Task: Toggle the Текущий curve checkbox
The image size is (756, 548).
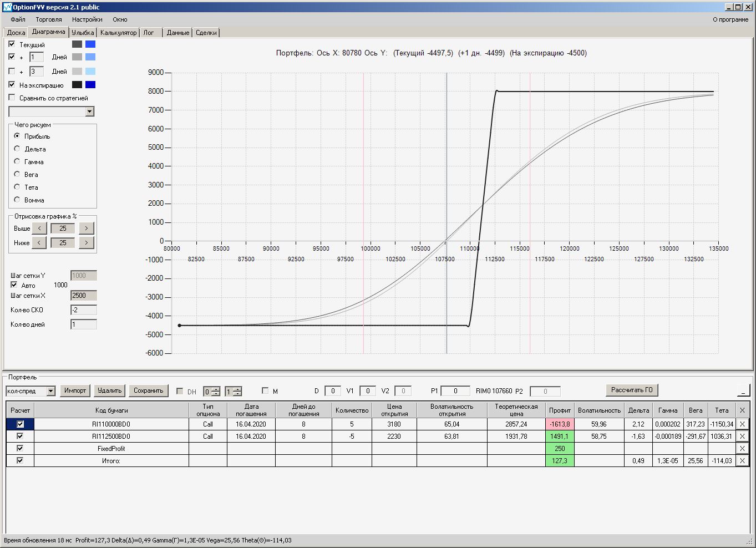Action: pos(12,44)
